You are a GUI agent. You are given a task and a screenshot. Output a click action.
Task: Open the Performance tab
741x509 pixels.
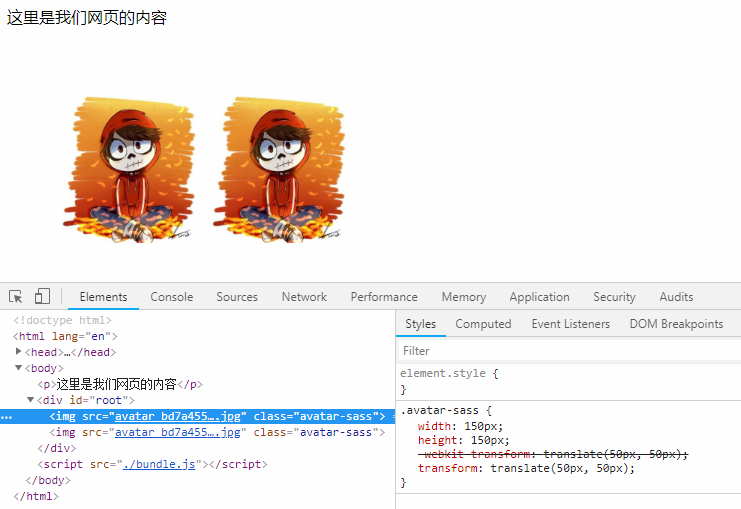click(384, 297)
